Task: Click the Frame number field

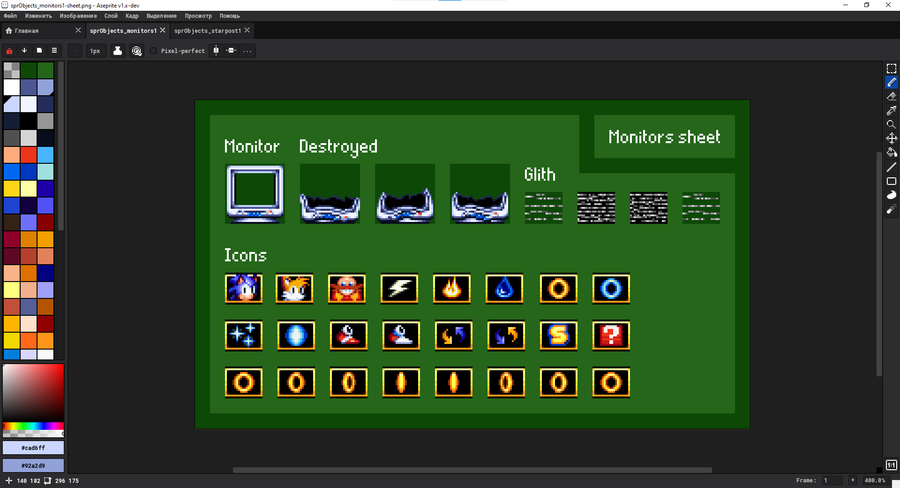Action: pos(832,480)
